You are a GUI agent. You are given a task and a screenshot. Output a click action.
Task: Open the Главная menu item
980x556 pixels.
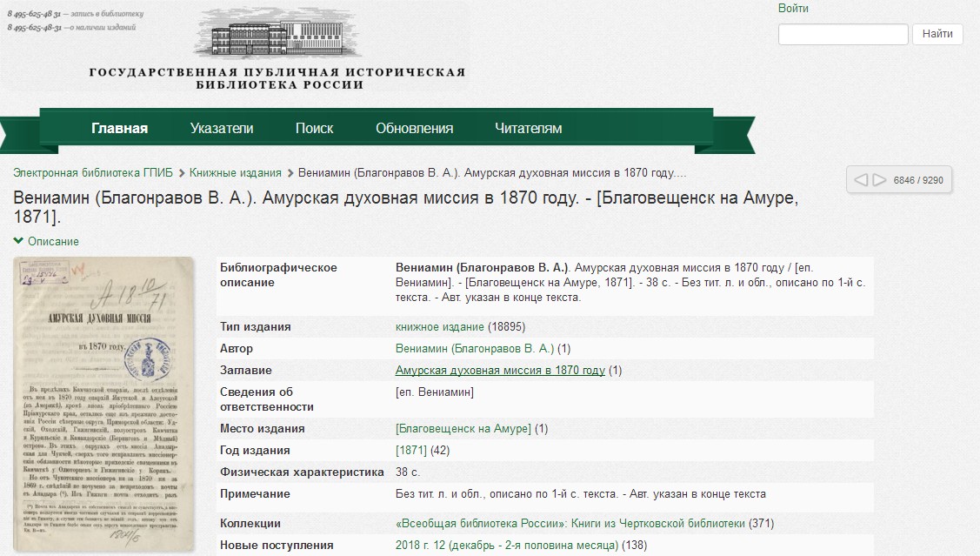(x=119, y=128)
